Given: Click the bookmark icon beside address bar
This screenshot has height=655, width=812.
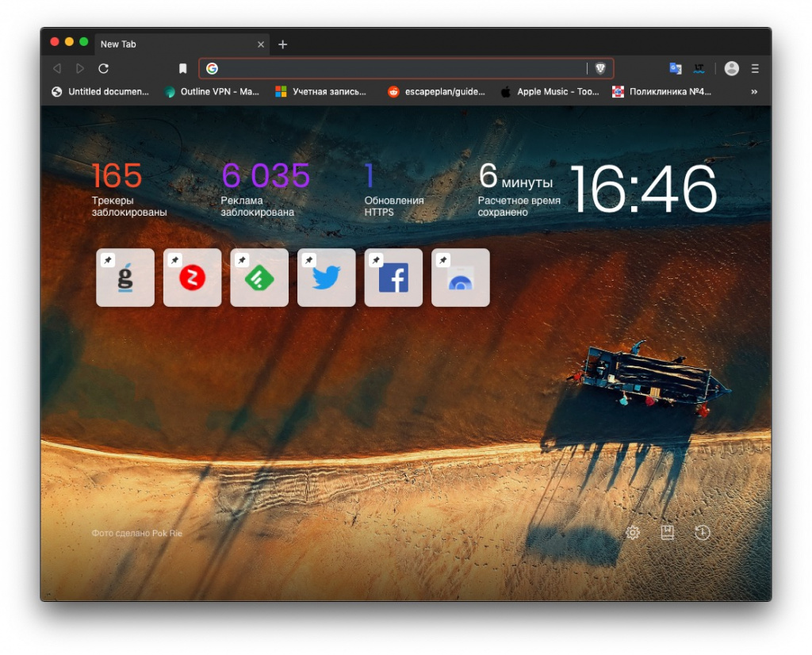Looking at the screenshot, I should [183, 68].
